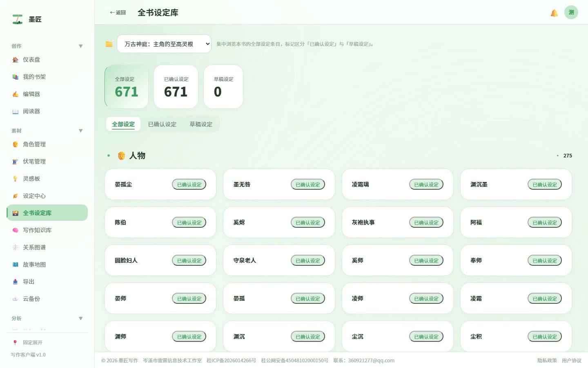Open 角色管理 character icon

pos(15,144)
